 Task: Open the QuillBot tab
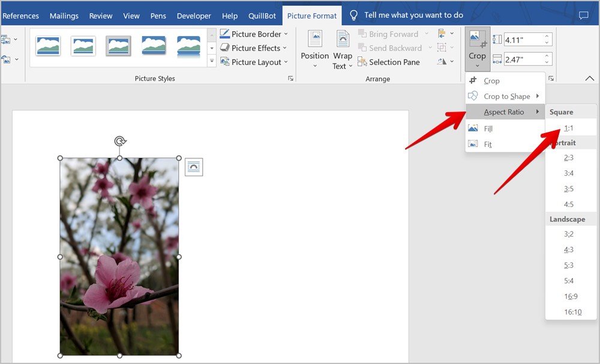point(262,16)
